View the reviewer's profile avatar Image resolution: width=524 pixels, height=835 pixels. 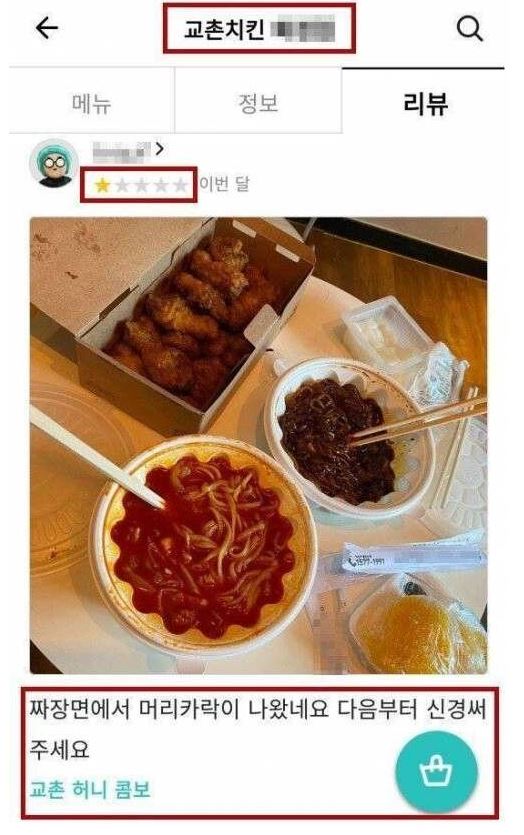54,163
